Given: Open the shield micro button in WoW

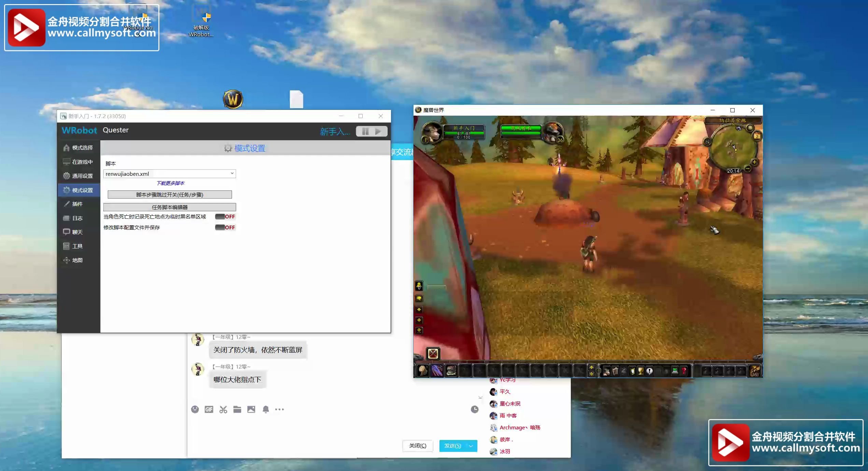Looking at the screenshot, I should (632, 371).
